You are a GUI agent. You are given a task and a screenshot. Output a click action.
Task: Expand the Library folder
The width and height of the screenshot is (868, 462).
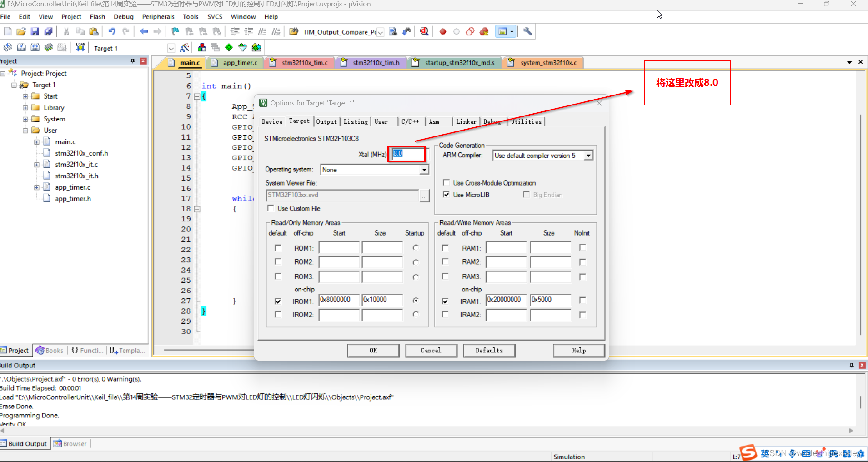click(x=25, y=108)
